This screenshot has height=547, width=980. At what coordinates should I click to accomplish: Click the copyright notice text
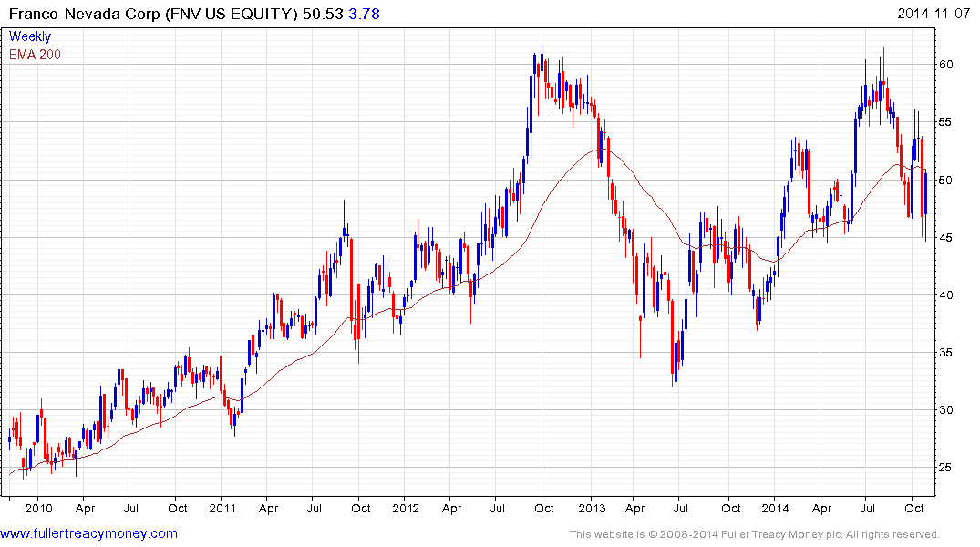755,534
